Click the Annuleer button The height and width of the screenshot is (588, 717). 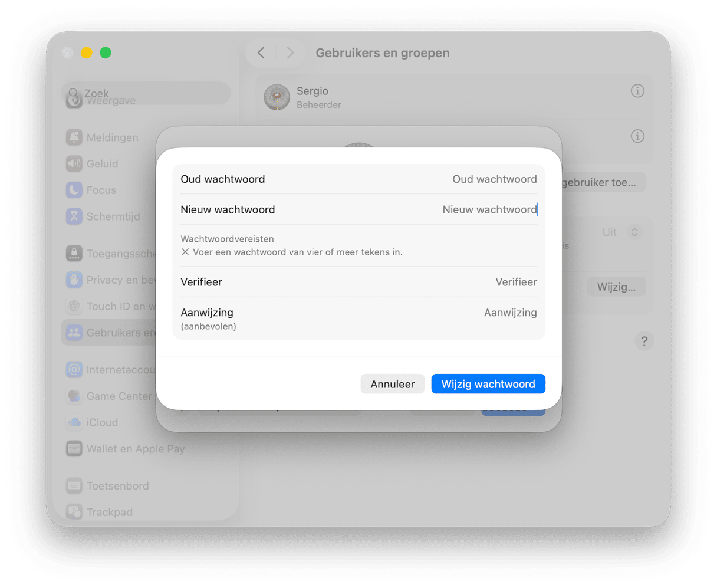pyautogui.click(x=392, y=384)
